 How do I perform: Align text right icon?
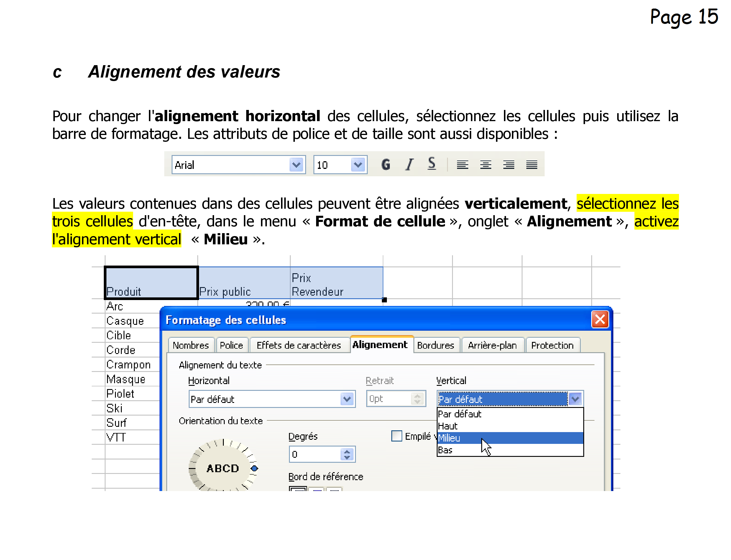pyautogui.click(x=508, y=165)
